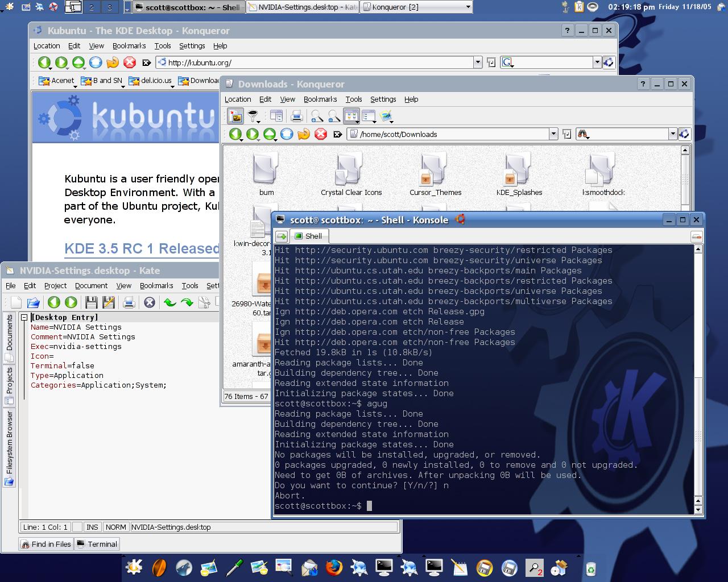Click Forward arrow in Downloads Konqueror toolbar
The image size is (728, 582).
pyautogui.click(x=253, y=134)
